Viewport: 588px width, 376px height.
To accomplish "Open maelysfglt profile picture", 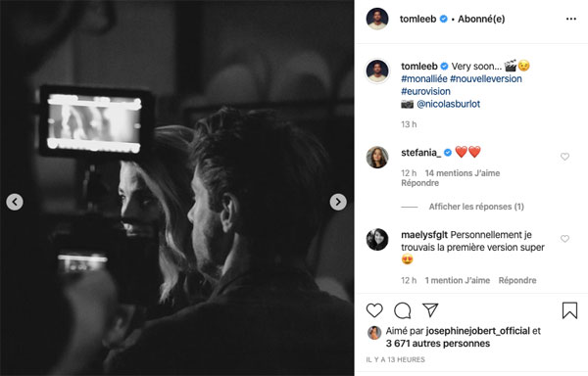I will [377, 239].
